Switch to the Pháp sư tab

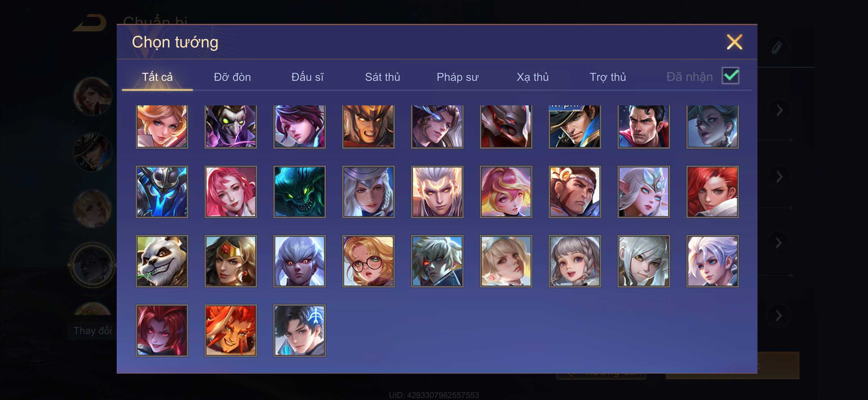(x=457, y=77)
